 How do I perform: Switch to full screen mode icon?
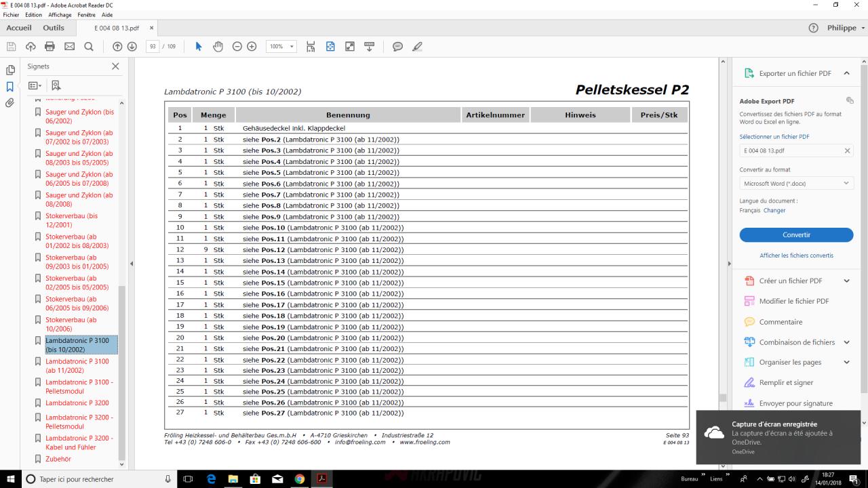[350, 47]
